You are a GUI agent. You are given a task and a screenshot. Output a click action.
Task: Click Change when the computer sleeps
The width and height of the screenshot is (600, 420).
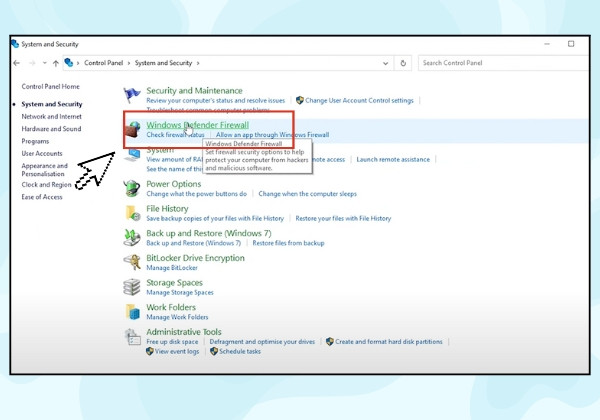[x=307, y=194]
